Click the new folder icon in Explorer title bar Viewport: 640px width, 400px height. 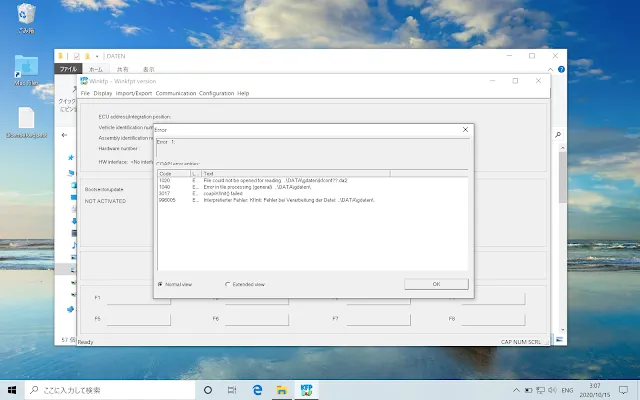point(87,56)
